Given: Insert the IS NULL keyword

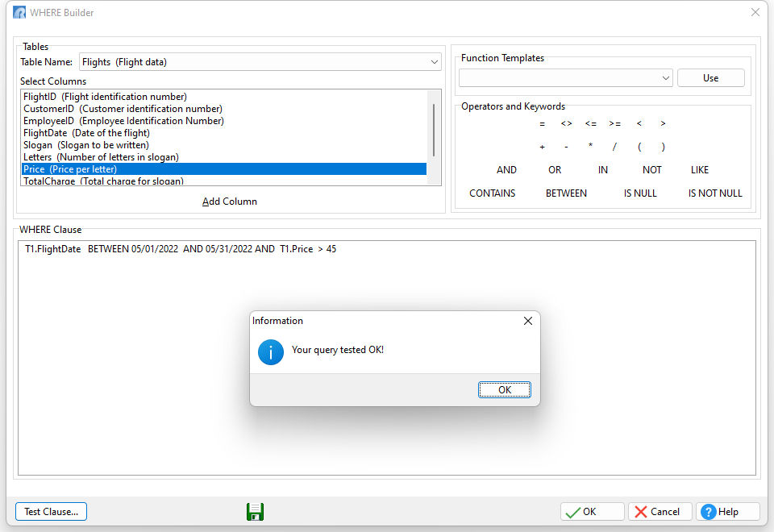Looking at the screenshot, I should [639, 193].
